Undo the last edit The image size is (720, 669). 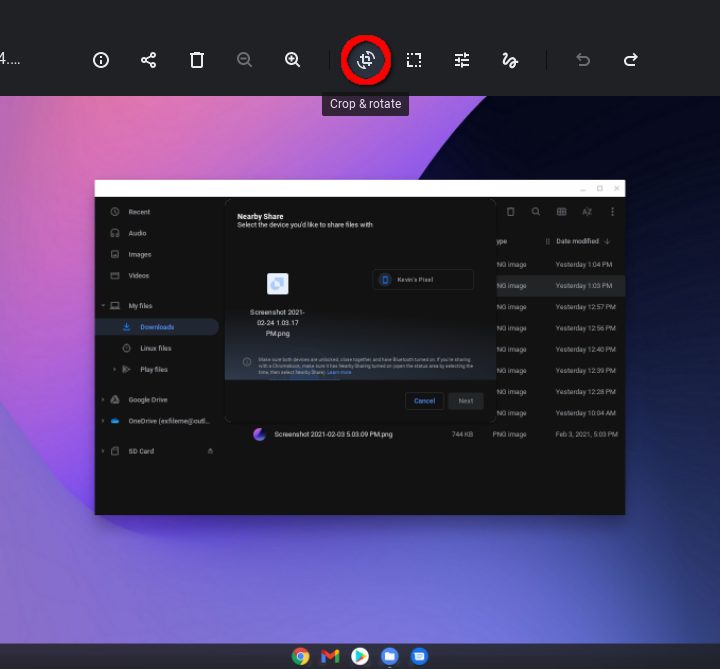583,60
